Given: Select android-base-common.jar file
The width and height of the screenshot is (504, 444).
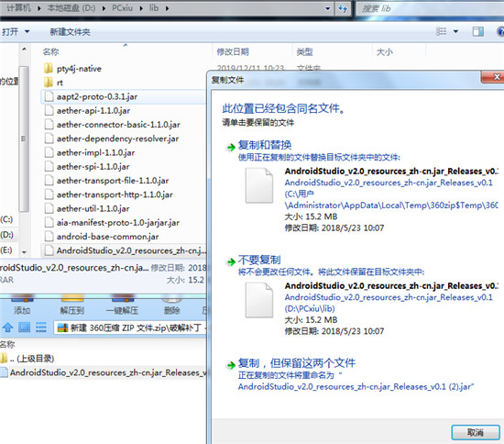Looking at the screenshot, I should [x=107, y=237].
